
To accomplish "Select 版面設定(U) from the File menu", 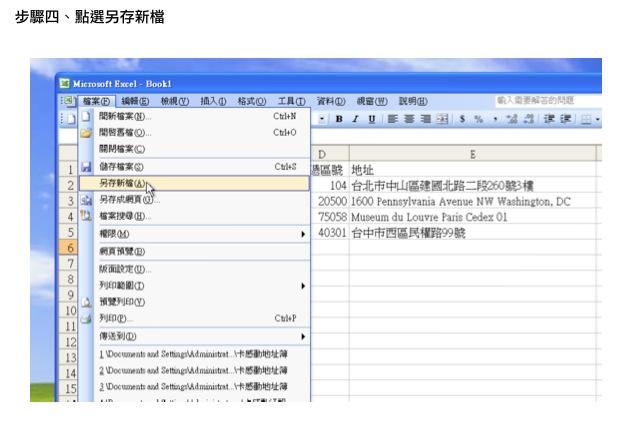I will click(194, 269).
